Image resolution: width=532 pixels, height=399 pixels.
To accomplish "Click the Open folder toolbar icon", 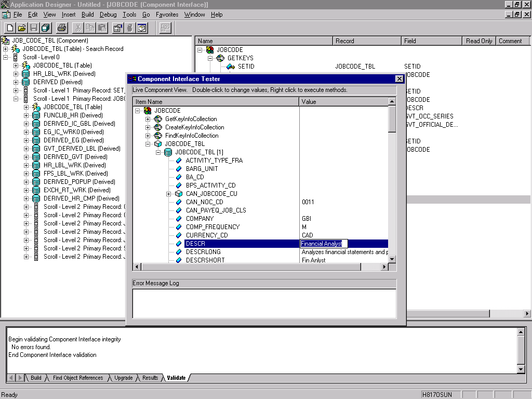I will tap(22, 28).
